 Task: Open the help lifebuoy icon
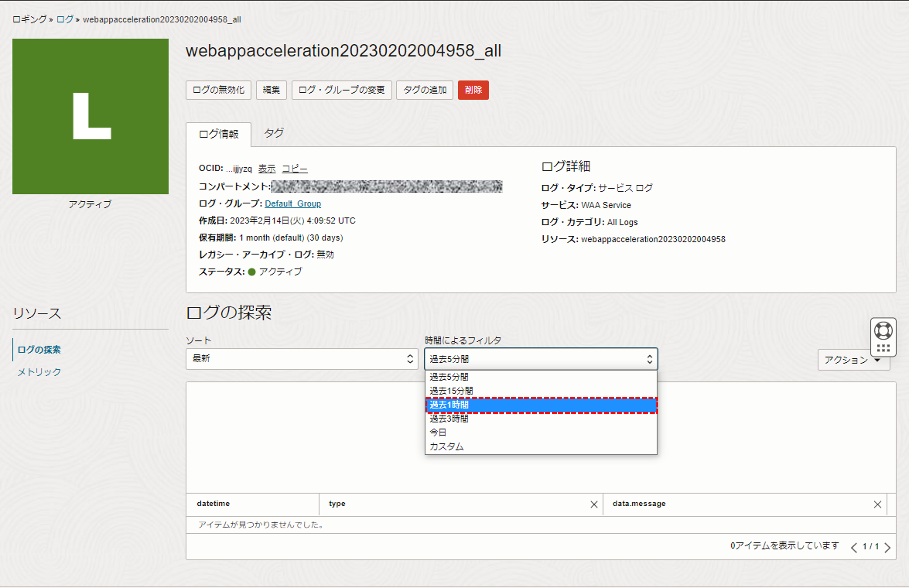883,331
